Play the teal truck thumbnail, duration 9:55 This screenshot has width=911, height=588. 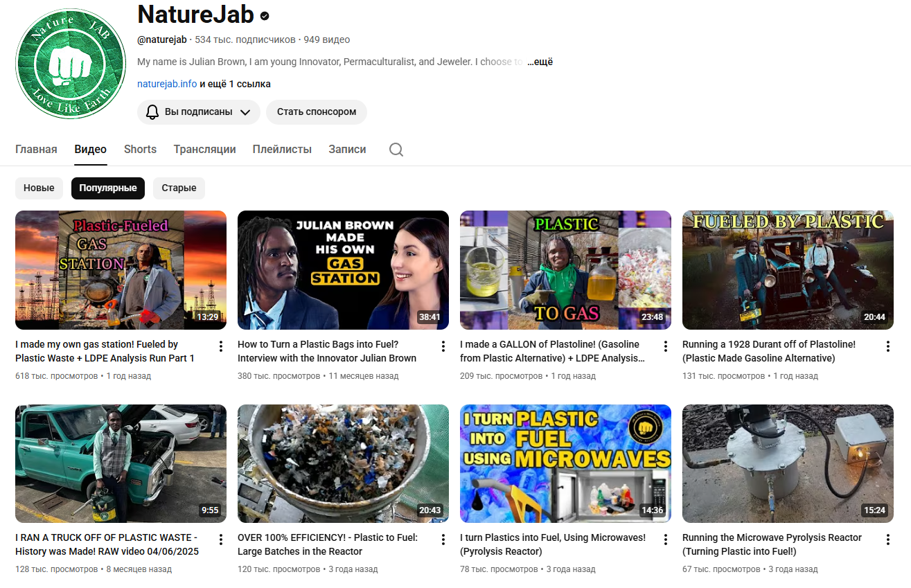pyautogui.click(x=121, y=463)
